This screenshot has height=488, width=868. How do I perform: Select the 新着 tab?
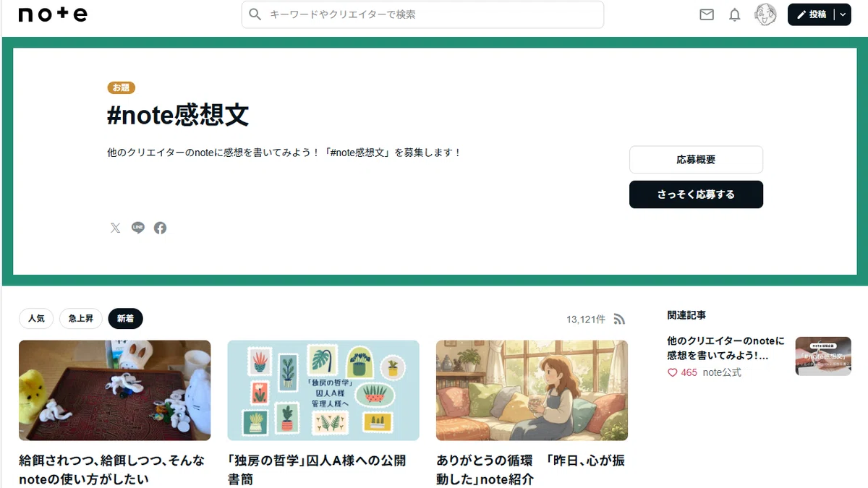point(126,318)
